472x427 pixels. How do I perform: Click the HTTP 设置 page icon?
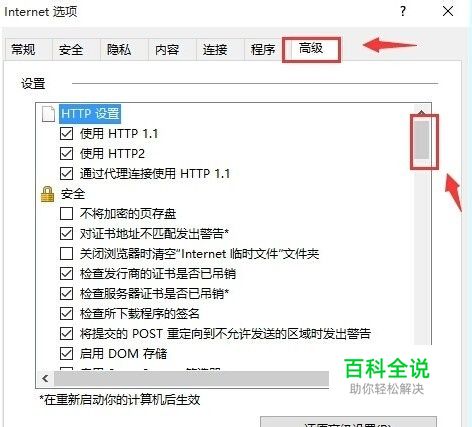pos(48,114)
